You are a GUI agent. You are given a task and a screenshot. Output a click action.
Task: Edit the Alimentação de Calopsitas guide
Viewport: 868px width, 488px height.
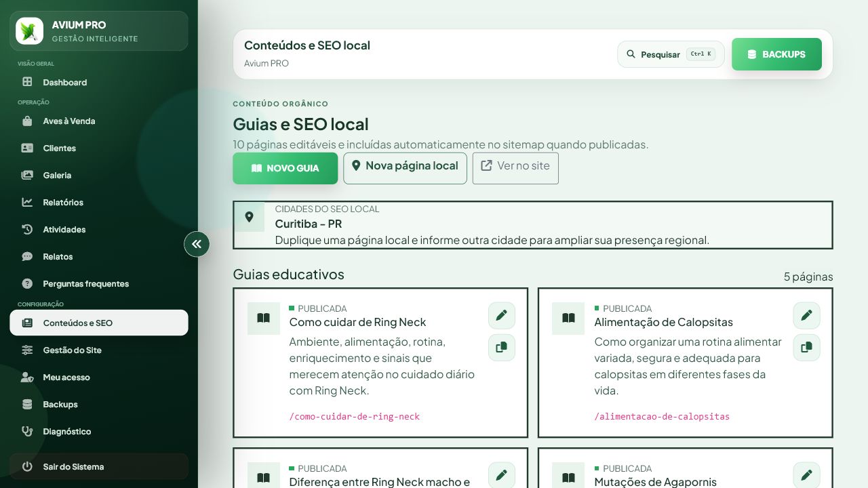coord(807,316)
